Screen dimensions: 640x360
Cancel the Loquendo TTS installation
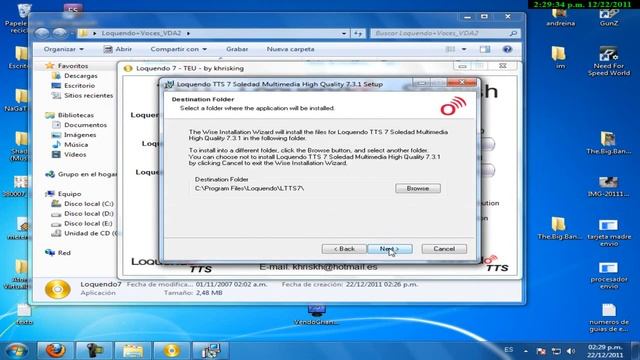coord(444,249)
